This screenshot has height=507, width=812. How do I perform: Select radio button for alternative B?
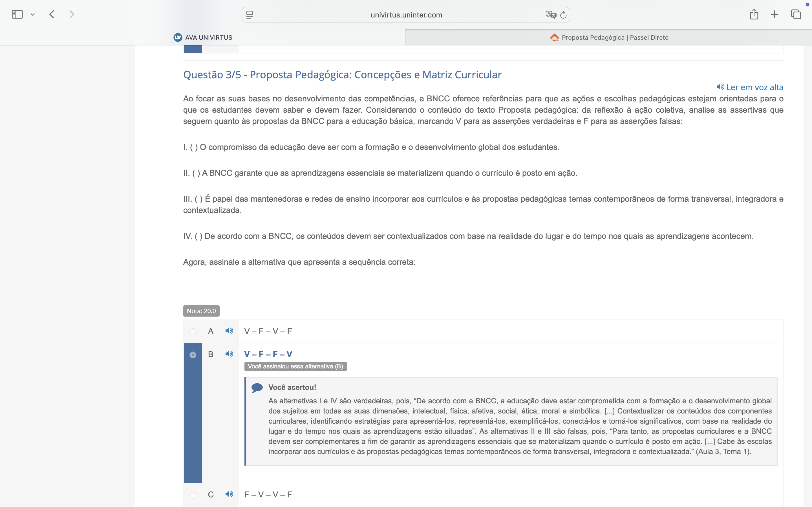[193, 355]
